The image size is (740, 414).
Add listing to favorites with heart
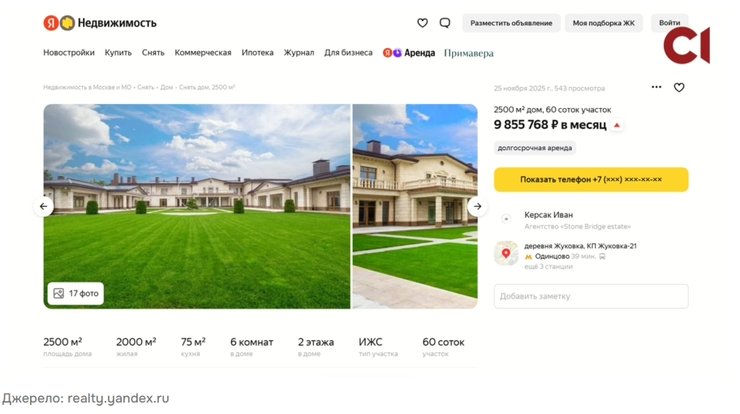(679, 87)
